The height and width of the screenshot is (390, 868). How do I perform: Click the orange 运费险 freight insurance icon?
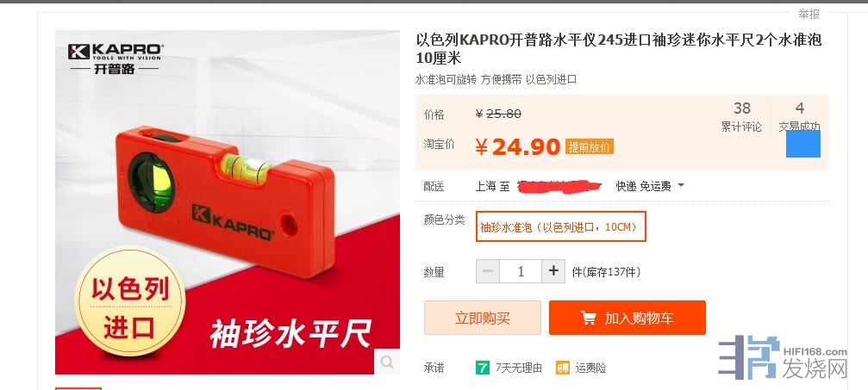(x=563, y=368)
